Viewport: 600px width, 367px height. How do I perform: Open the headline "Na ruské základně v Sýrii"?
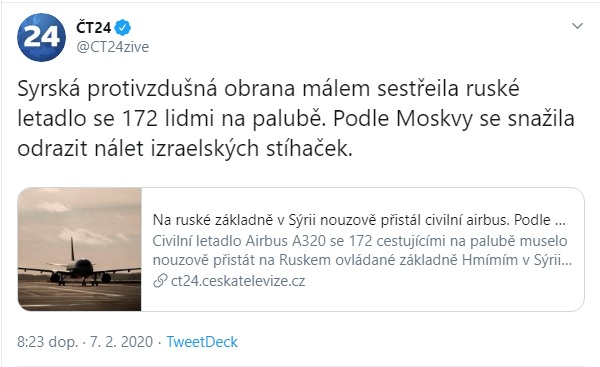(359, 220)
